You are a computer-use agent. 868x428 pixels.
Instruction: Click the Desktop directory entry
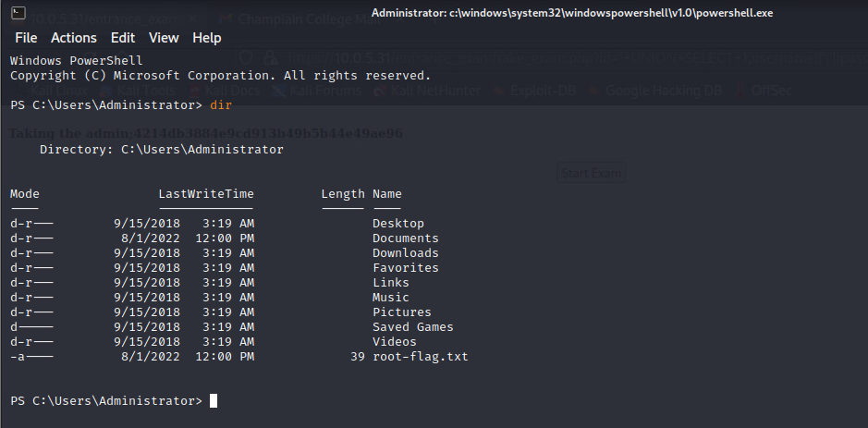click(397, 224)
